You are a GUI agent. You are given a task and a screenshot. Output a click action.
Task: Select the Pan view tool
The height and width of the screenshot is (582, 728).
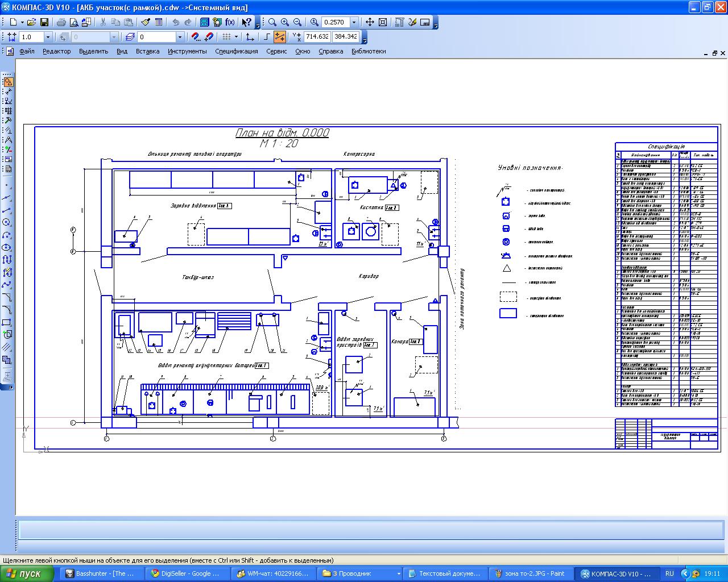coord(370,22)
